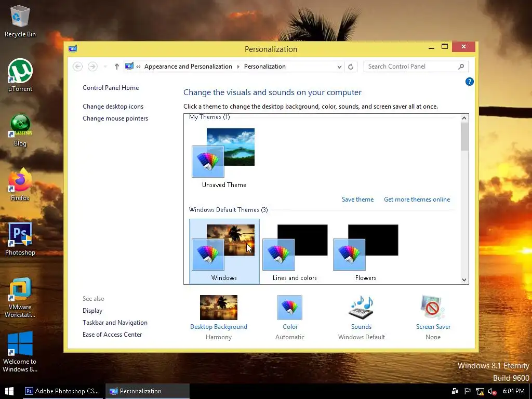This screenshot has height=399, width=532.
Task: Click the Back navigation arrow
Action: coord(77,66)
